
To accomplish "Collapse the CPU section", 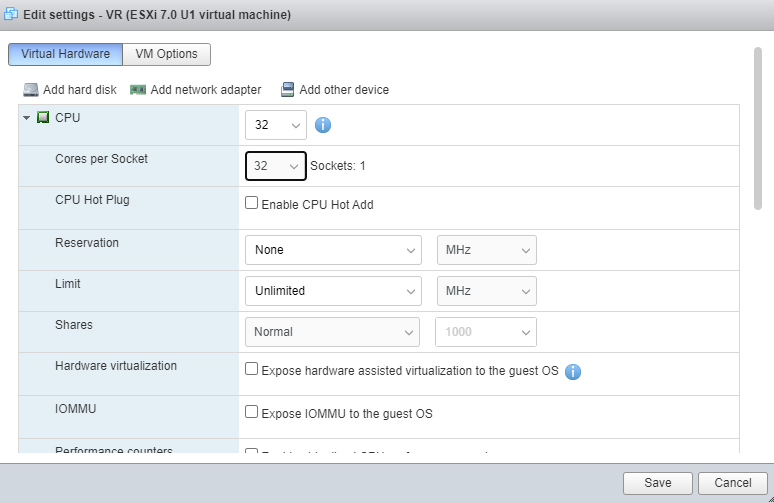I will 27,117.
